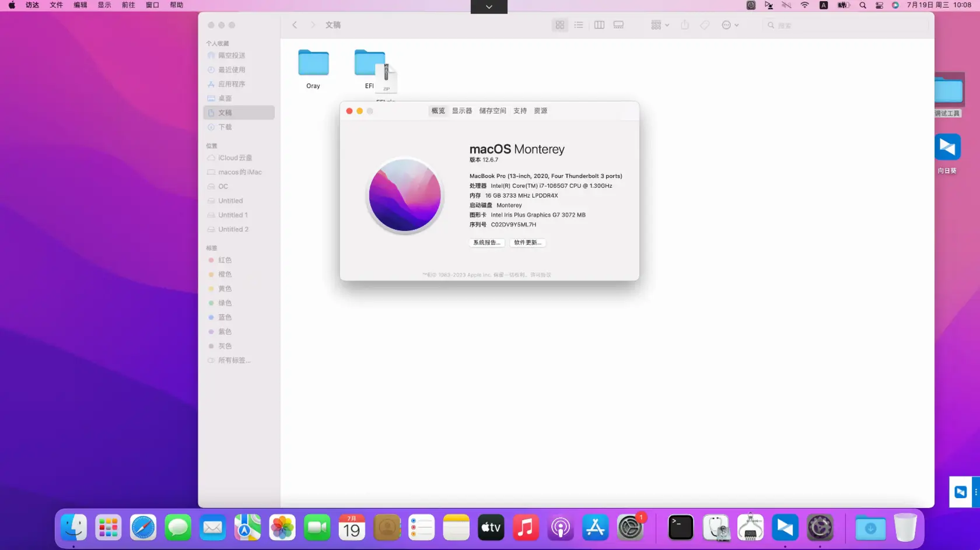
Task: Switch to the 储存空间 tab
Action: click(x=492, y=111)
